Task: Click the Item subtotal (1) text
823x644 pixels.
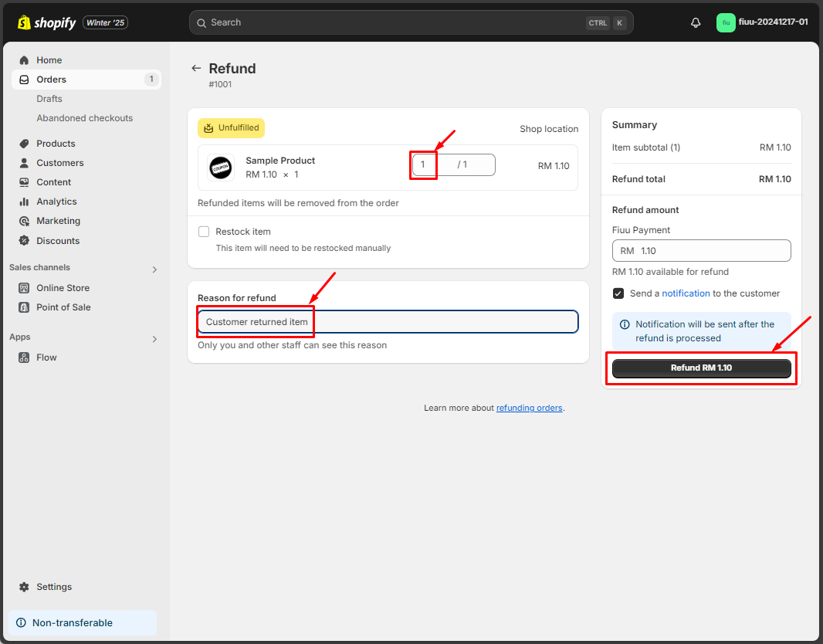Action: (645, 147)
